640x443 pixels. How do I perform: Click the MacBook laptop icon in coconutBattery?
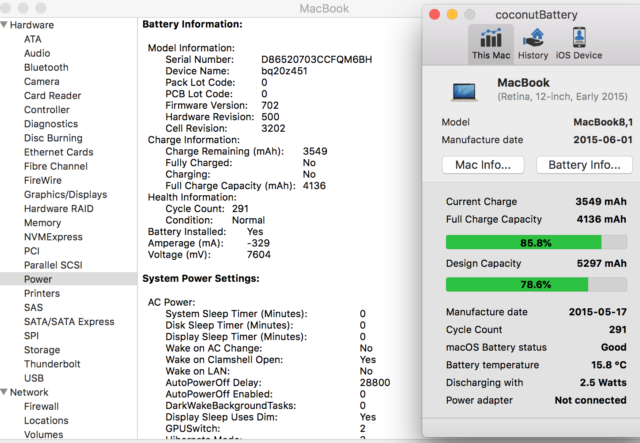pos(464,91)
